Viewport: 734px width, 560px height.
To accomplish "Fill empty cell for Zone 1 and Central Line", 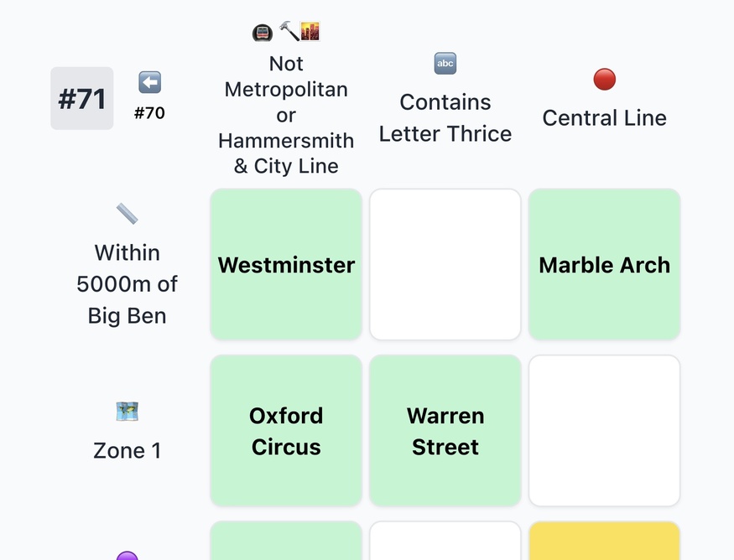I will [604, 431].
